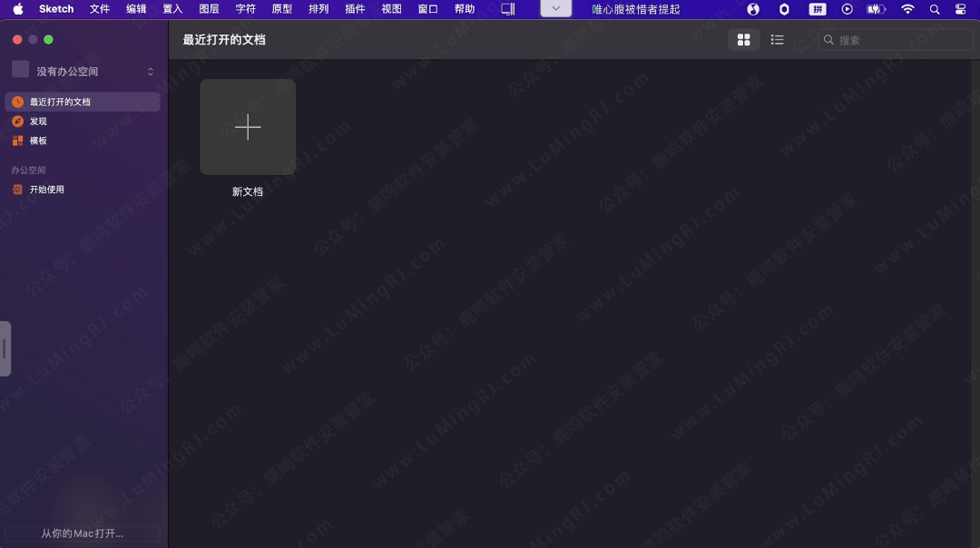Click the Control Center icon
The width and height of the screenshot is (980, 548).
point(960,9)
